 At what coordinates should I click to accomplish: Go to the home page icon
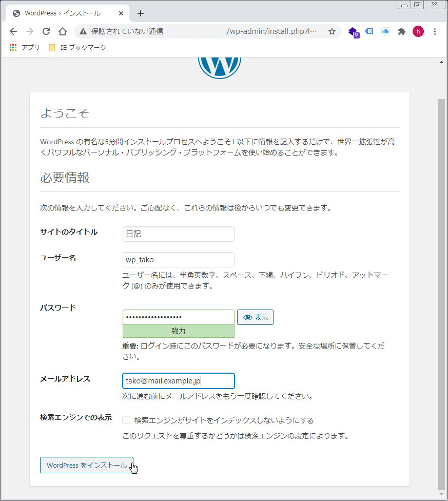point(63,31)
